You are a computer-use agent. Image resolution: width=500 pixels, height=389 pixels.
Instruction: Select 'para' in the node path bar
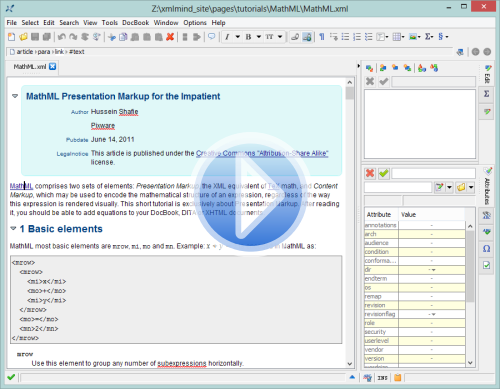click(x=44, y=52)
